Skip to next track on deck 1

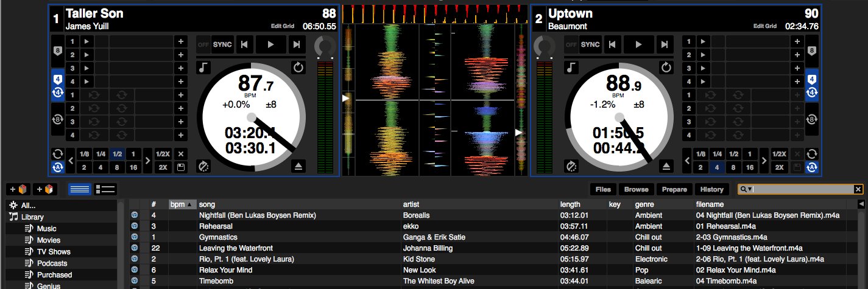pos(296,44)
